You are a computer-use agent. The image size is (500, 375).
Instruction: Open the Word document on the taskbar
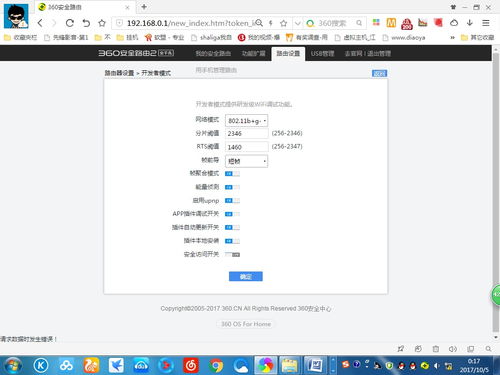point(315,366)
